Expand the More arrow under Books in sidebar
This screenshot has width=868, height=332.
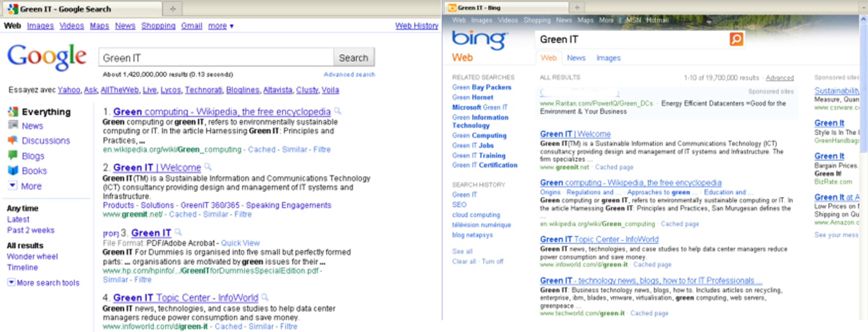pos(12,185)
